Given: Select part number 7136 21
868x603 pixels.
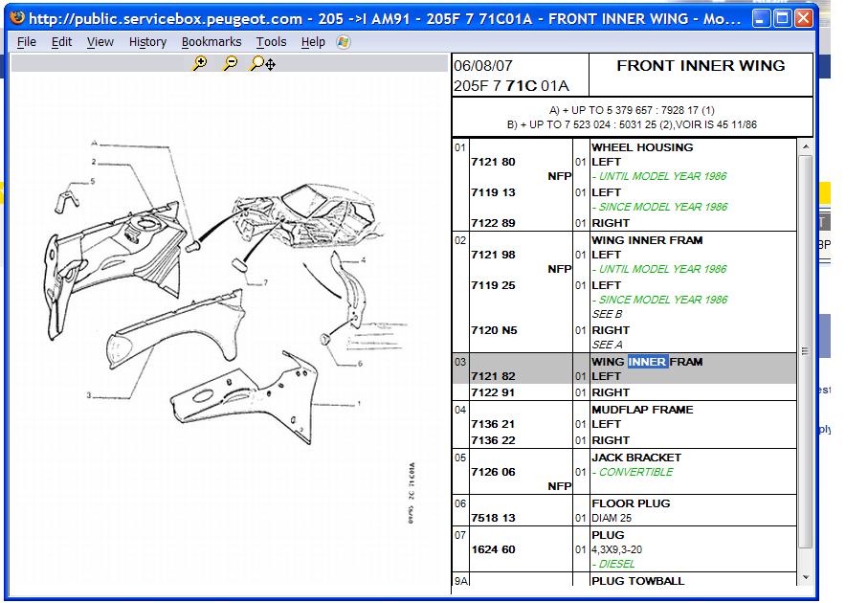Looking at the screenshot, I should click(493, 424).
